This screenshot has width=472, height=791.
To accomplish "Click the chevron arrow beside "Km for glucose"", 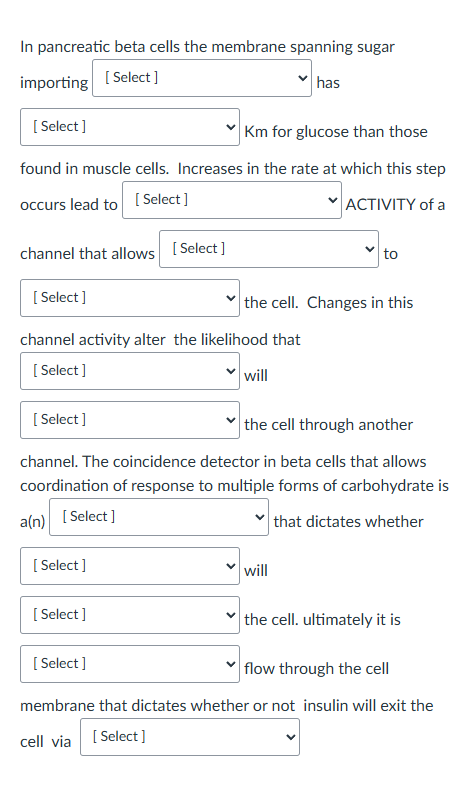I will [230, 127].
